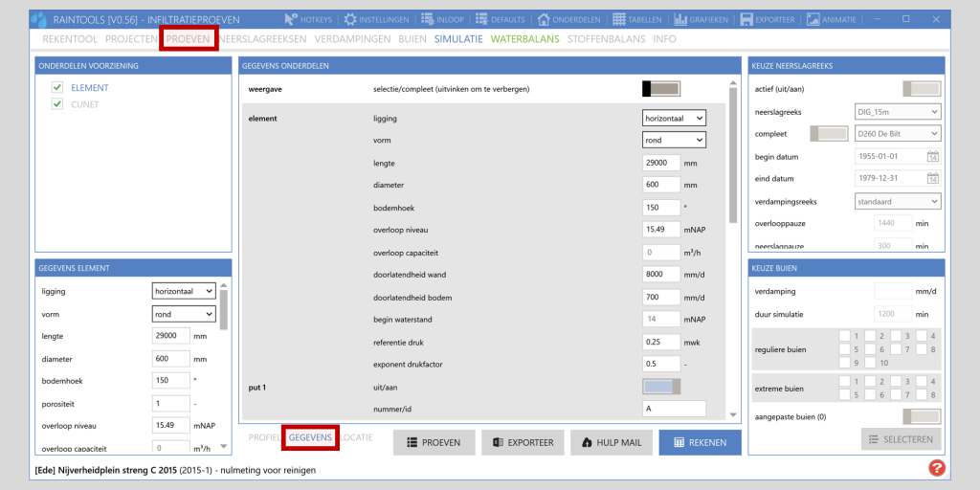
Task: Click the Animatie image icon
Action: (x=813, y=19)
